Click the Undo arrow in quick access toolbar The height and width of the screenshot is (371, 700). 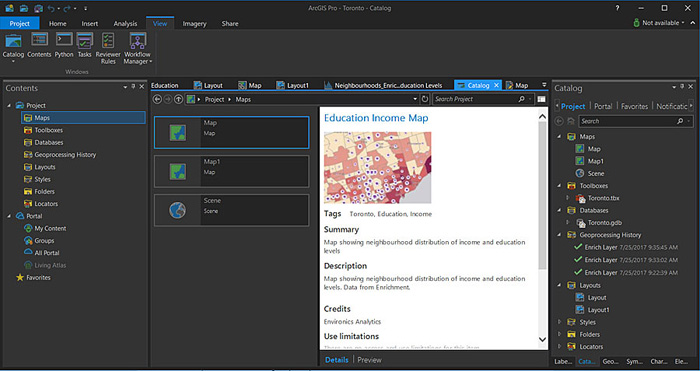pos(51,8)
